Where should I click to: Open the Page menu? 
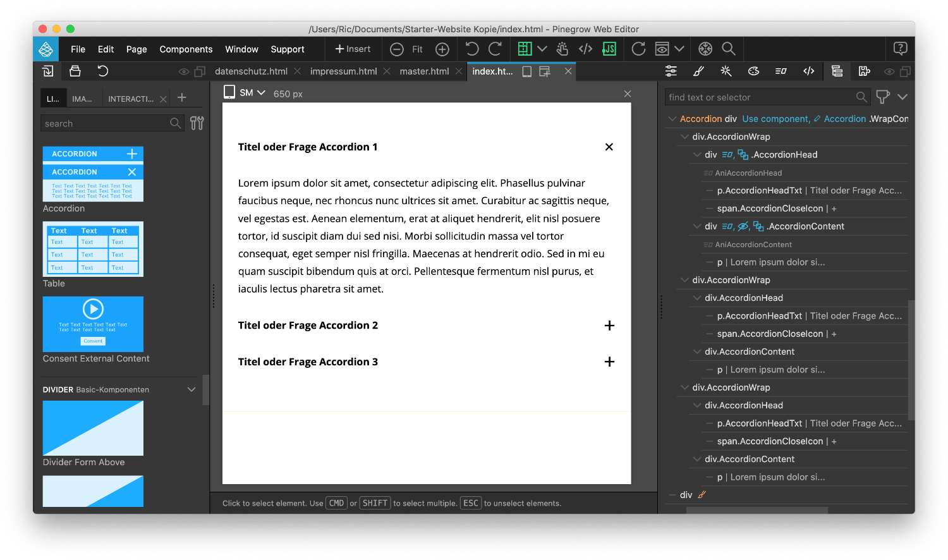click(137, 49)
